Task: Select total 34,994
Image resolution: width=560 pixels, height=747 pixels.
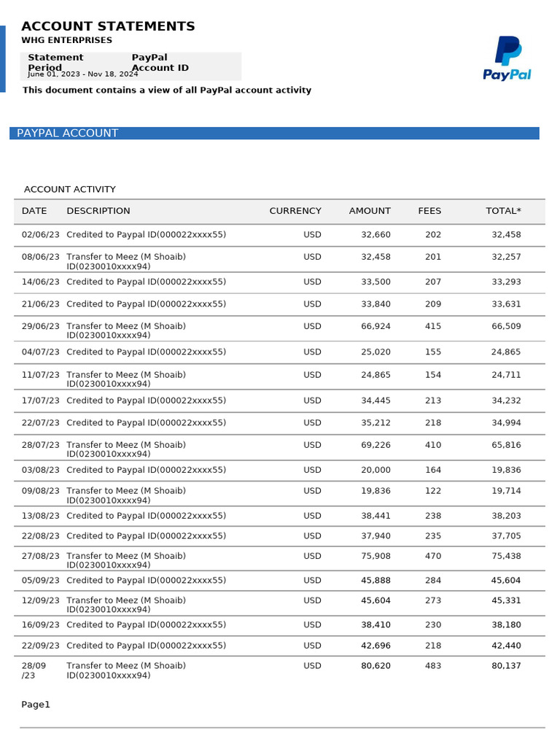Action: 506,422
